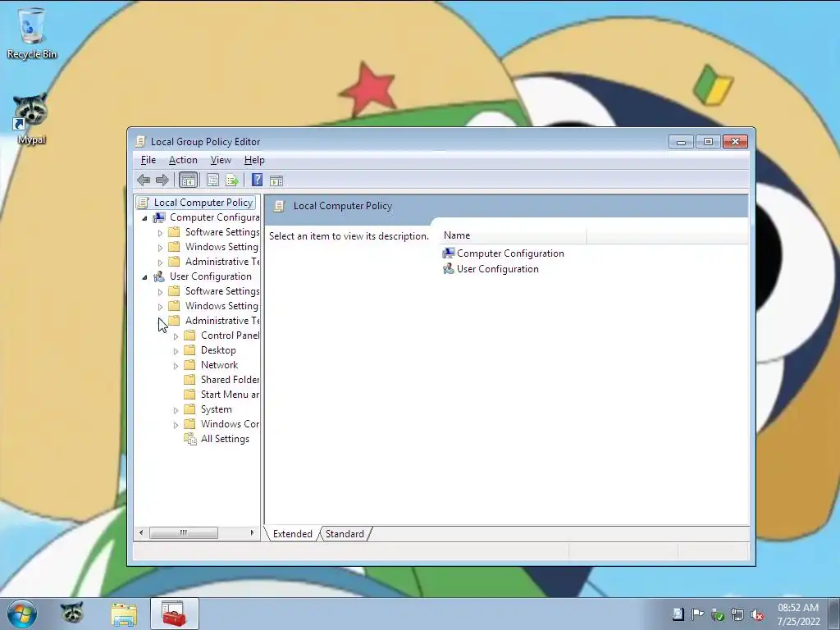Click the horizontal scrollbar thumb in tree pane

(184, 533)
